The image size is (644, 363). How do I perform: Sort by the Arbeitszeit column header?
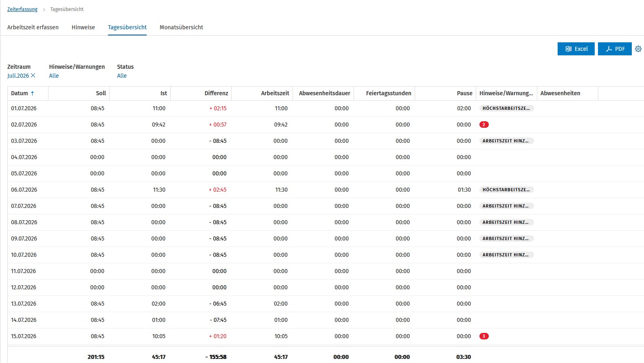click(x=275, y=93)
